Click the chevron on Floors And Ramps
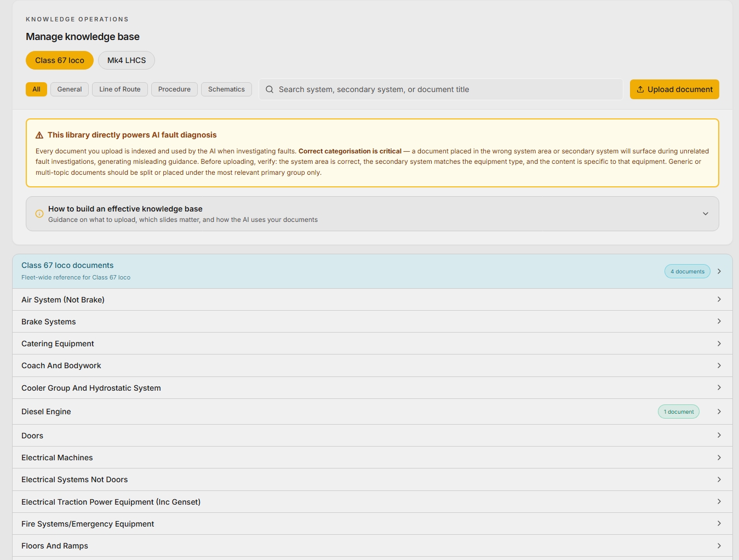 click(719, 546)
